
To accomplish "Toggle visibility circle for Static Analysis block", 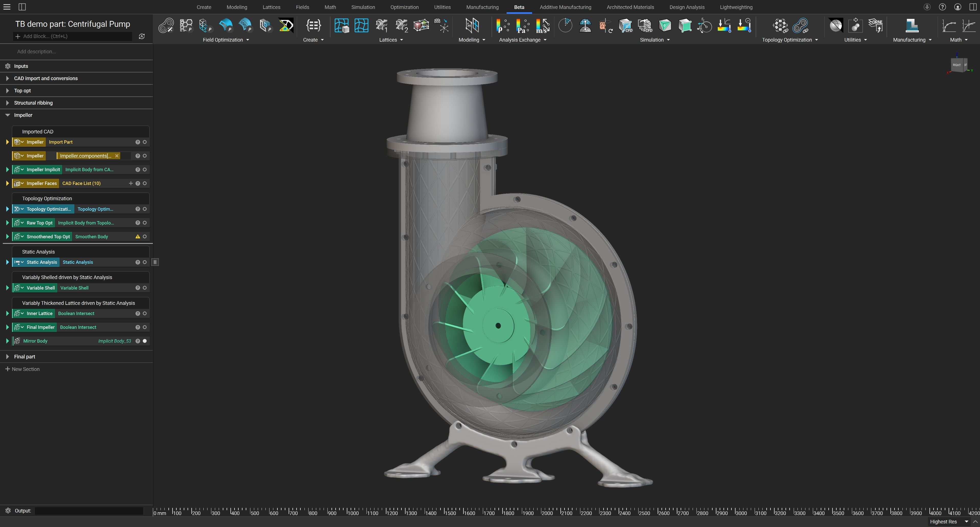I will pyautogui.click(x=144, y=262).
